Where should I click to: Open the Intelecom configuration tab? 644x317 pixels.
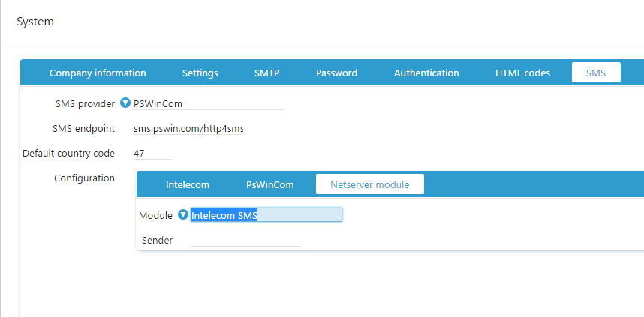coord(188,184)
